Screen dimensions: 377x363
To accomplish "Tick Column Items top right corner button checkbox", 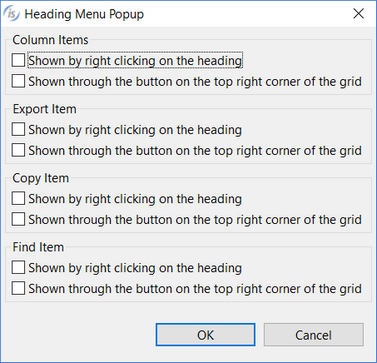I will 18,81.
